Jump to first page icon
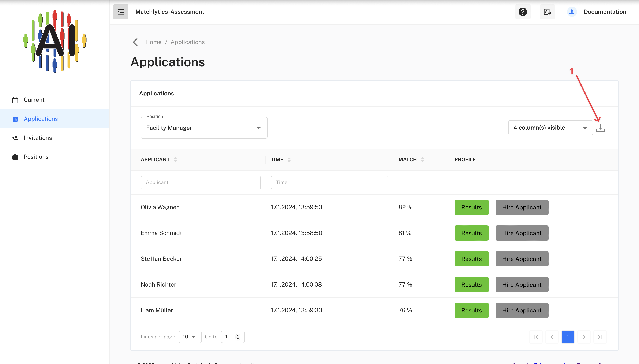Image resolution: width=639 pixels, height=364 pixels. pyautogui.click(x=536, y=337)
